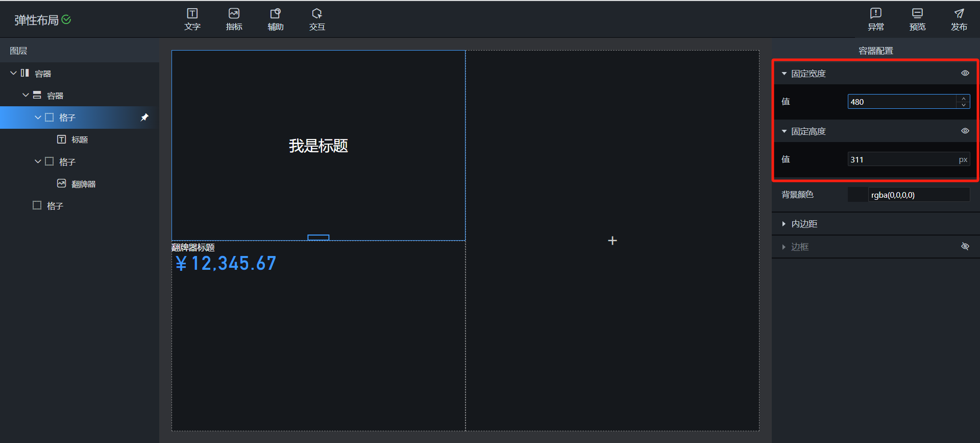Screen dimensions: 980x443
Task: Open the 文字 text tool
Action: click(192, 19)
